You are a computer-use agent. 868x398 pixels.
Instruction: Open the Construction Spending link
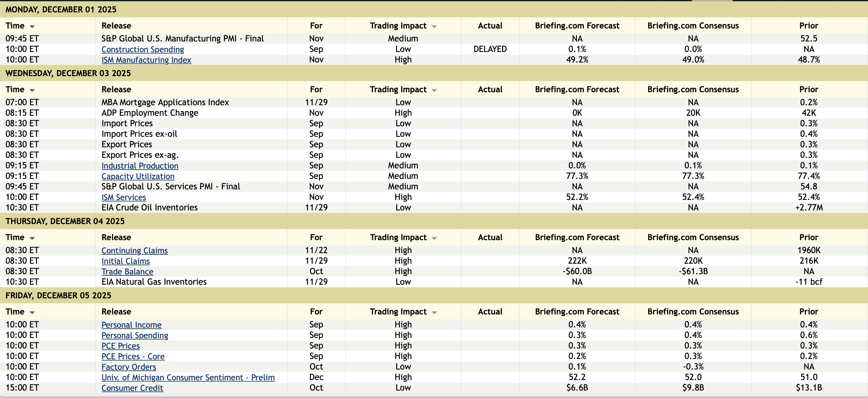(143, 49)
